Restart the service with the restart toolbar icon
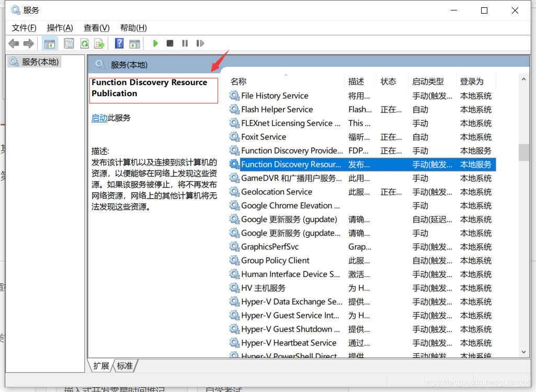This screenshot has height=392, width=536. pos(200,43)
